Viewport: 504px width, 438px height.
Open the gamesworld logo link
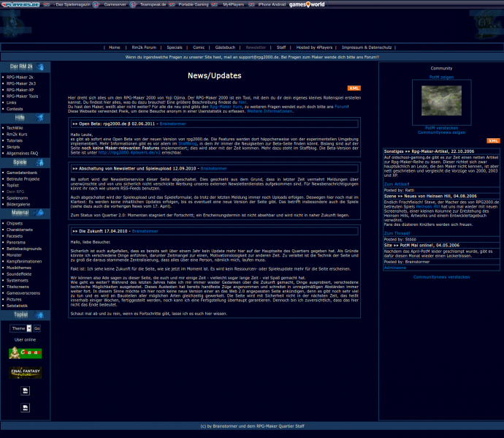(x=307, y=4)
